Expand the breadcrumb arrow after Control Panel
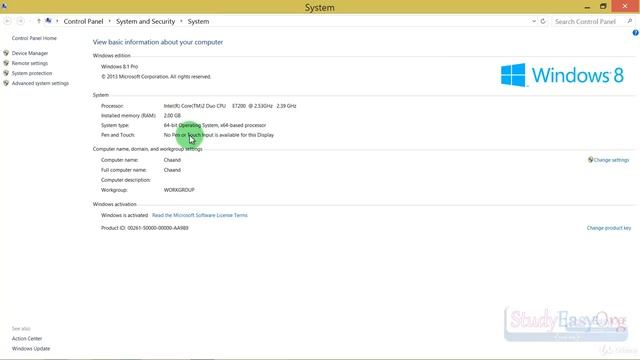Viewport: 640px width, 360px height. pyautogui.click(x=109, y=21)
